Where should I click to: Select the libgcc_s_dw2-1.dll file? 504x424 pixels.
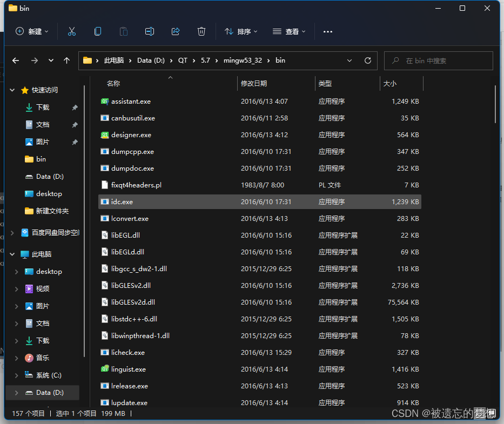click(260, 269)
